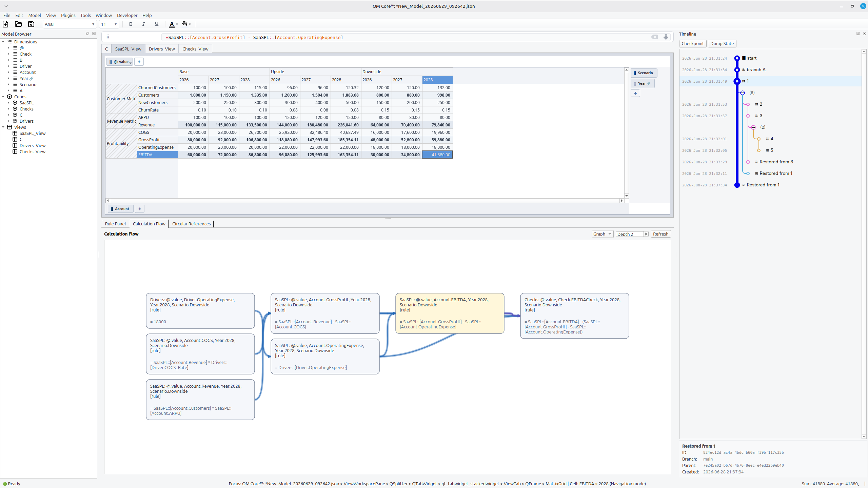Open the Rule Panel tab
The width and height of the screenshot is (868, 488).
[115, 224]
